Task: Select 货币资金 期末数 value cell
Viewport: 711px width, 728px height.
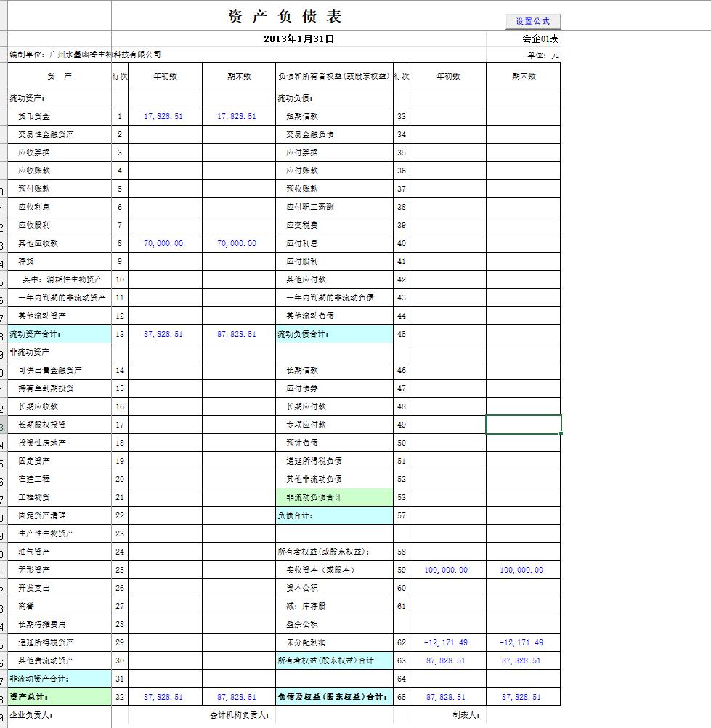Action: pyautogui.click(x=237, y=116)
